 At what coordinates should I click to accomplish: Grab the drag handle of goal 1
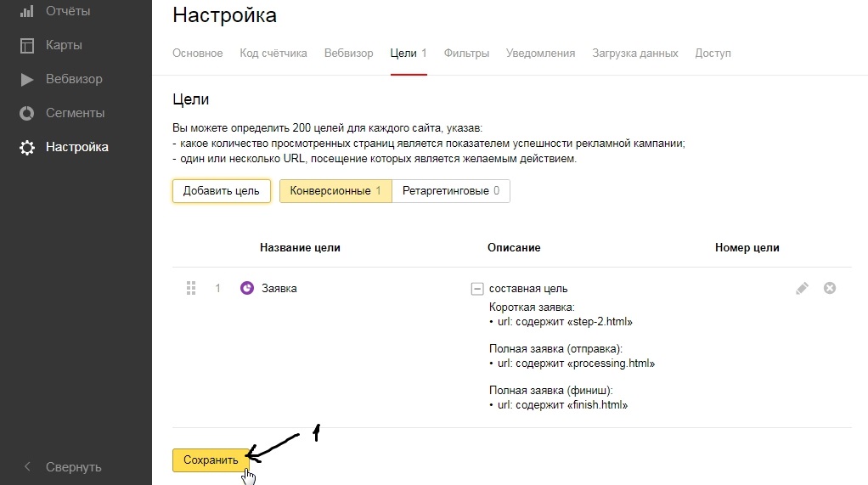coord(191,288)
